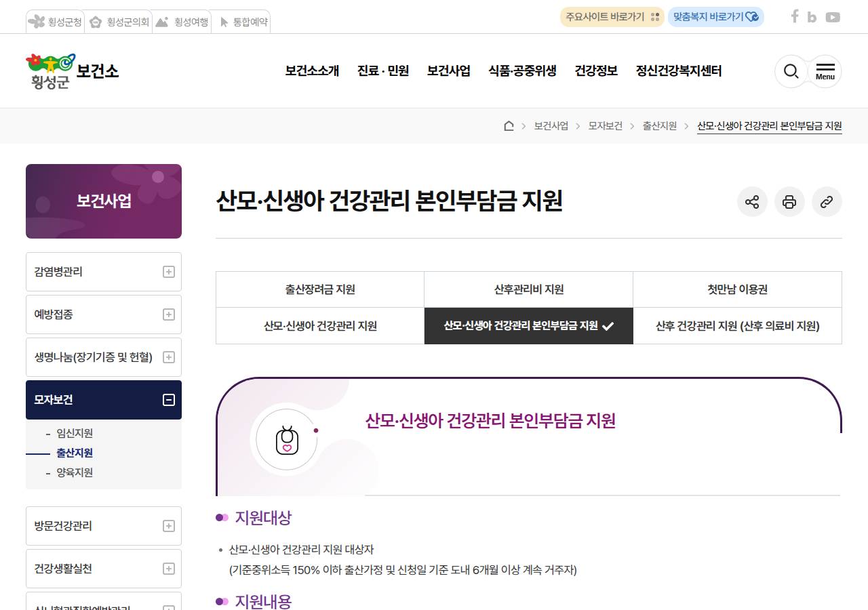Click the baby bib illustration icon
The width and height of the screenshot is (868, 610).
coord(287,441)
